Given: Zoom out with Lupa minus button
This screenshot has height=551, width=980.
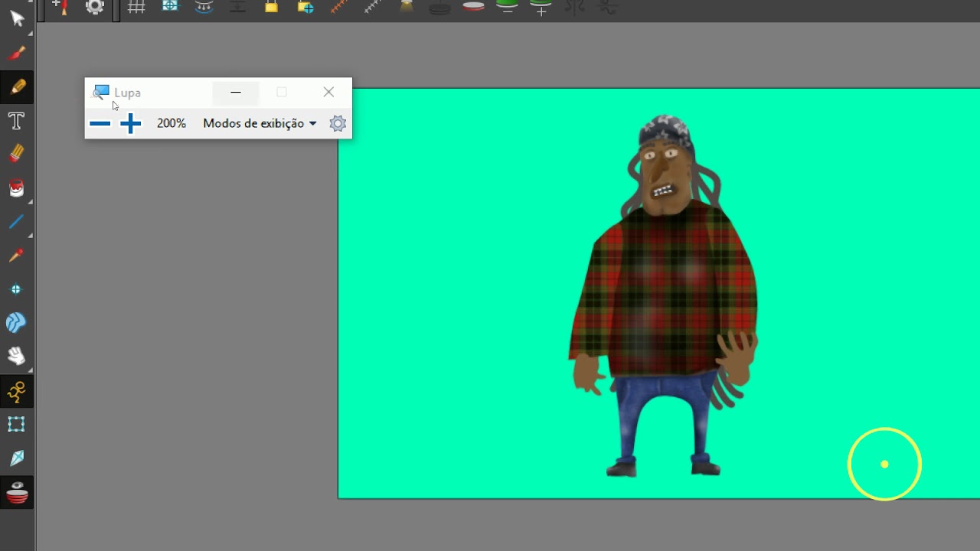Looking at the screenshot, I should tap(100, 123).
